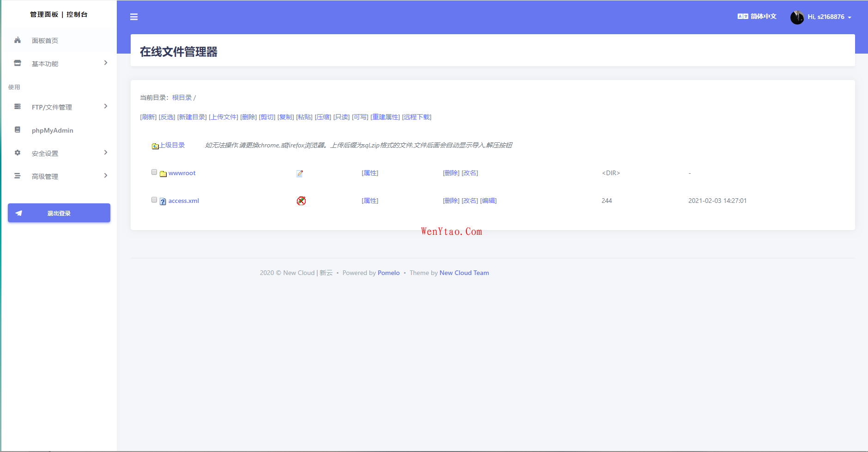
Task: Expand the 基本功能 chevron
Action: 106,63
